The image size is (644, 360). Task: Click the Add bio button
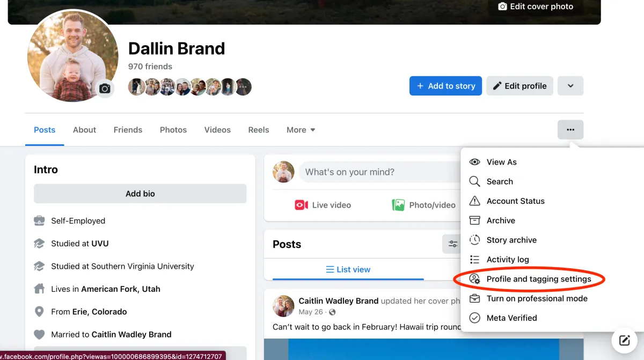pyautogui.click(x=140, y=194)
